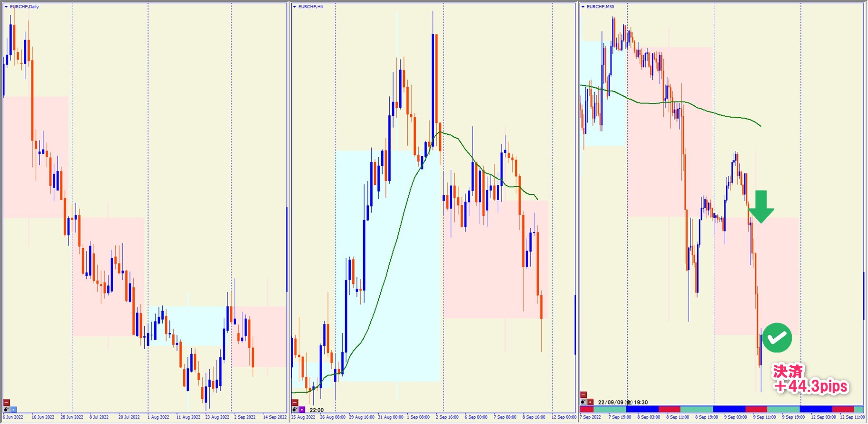This screenshot has height=424, width=868.
Task: Click the red minus button on H4 chart
Action: (295, 403)
